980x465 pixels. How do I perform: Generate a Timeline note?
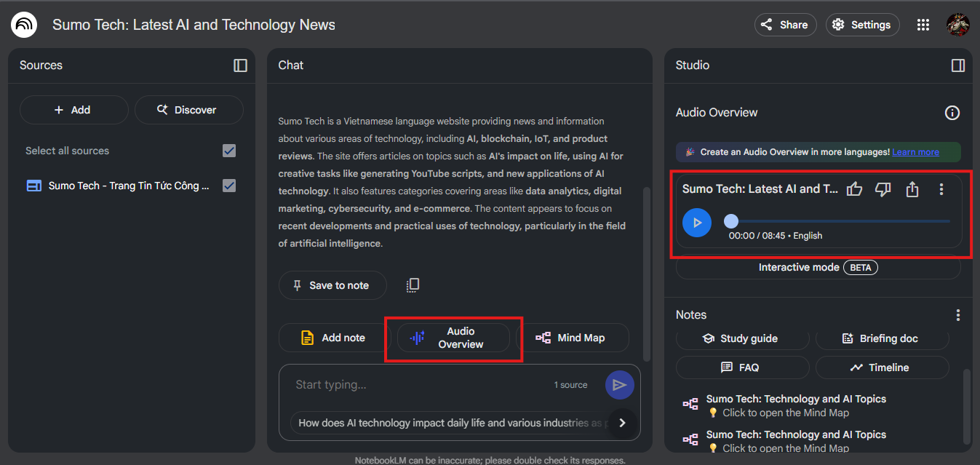pos(883,367)
